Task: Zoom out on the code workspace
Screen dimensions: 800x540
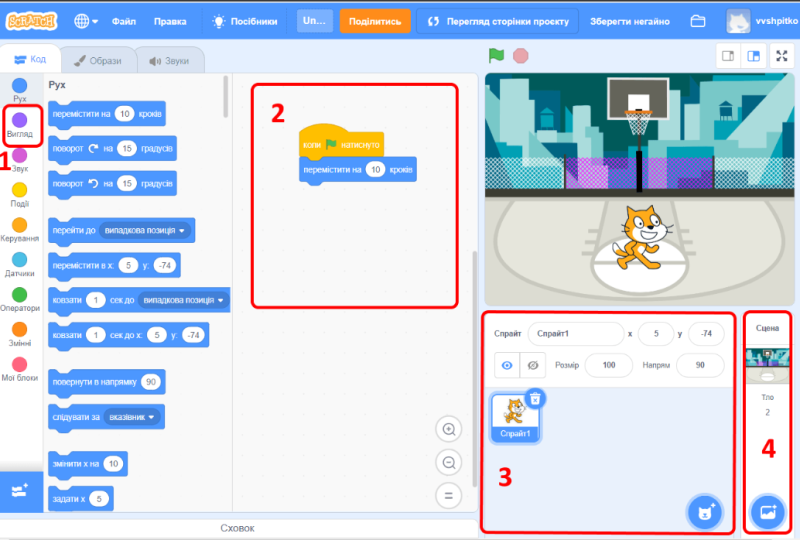Action: pyautogui.click(x=449, y=462)
